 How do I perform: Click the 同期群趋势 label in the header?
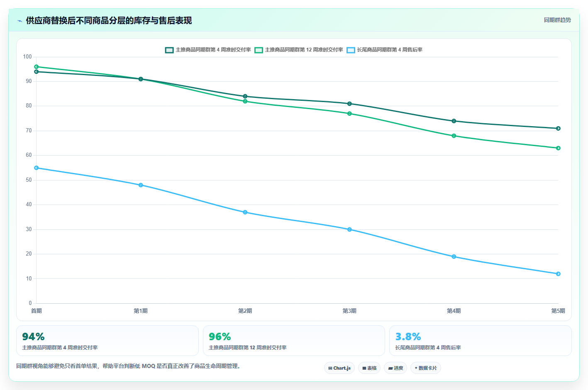pyautogui.click(x=557, y=20)
